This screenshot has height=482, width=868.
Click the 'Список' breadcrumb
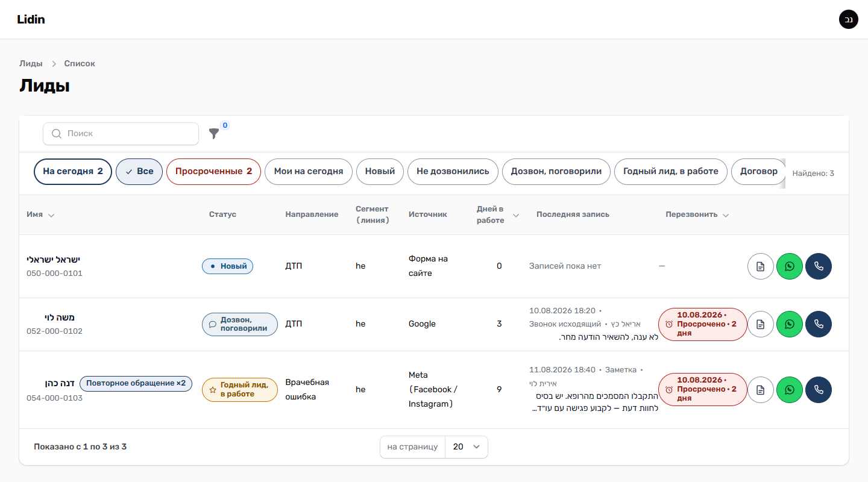point(80,63)
